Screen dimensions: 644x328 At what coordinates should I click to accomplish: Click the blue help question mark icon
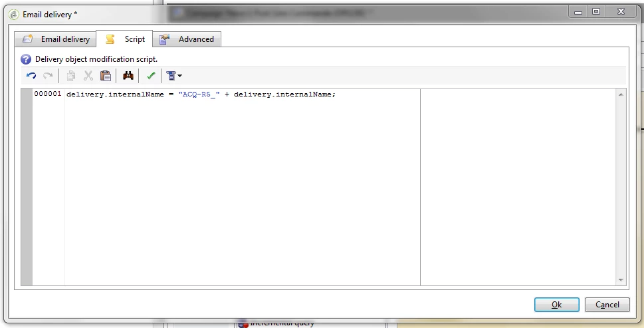[x=26, y=59]
